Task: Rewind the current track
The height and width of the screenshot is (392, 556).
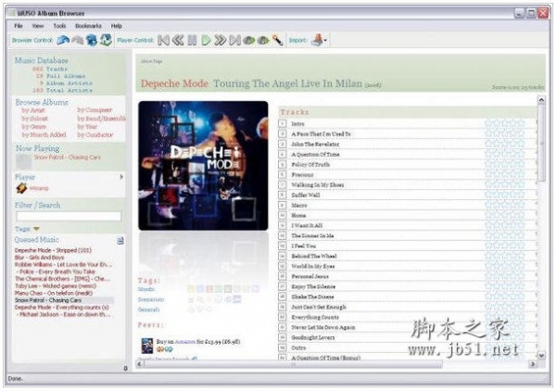Action: click(178, 40)
